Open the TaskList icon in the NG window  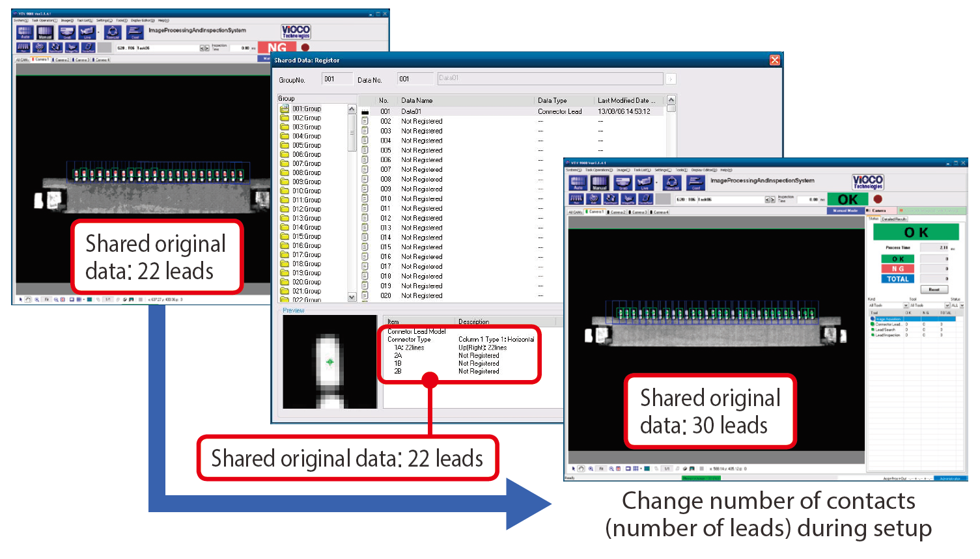(x=112, y=32)
